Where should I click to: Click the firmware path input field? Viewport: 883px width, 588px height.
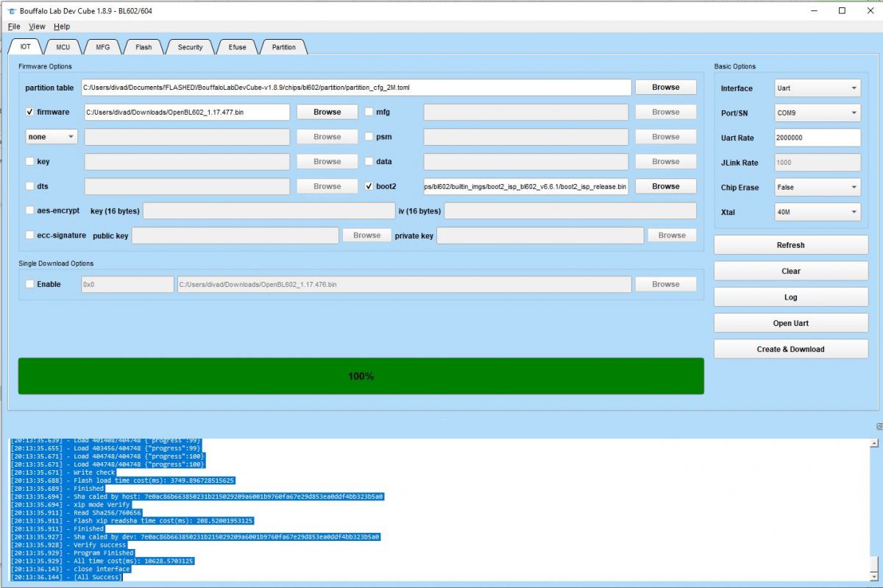coord(187,112)
